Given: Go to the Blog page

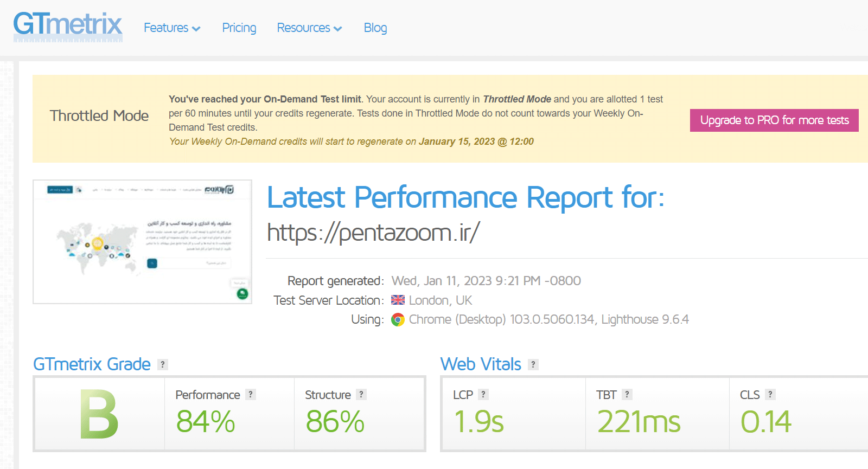Looking at the screenshot, I should tap(375, 28).
